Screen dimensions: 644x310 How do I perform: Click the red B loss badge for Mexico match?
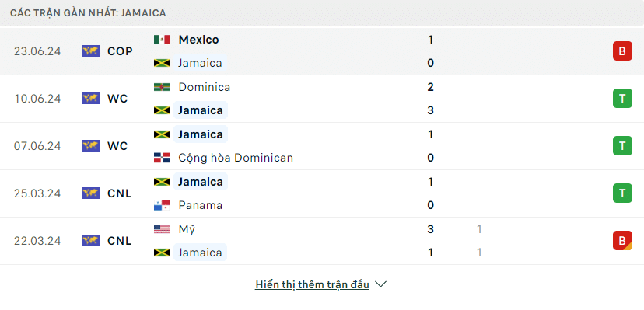point(623,51)
